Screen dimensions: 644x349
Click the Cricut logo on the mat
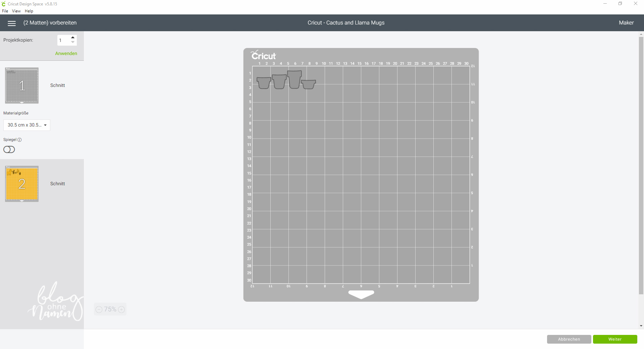(x=264, y=55)
